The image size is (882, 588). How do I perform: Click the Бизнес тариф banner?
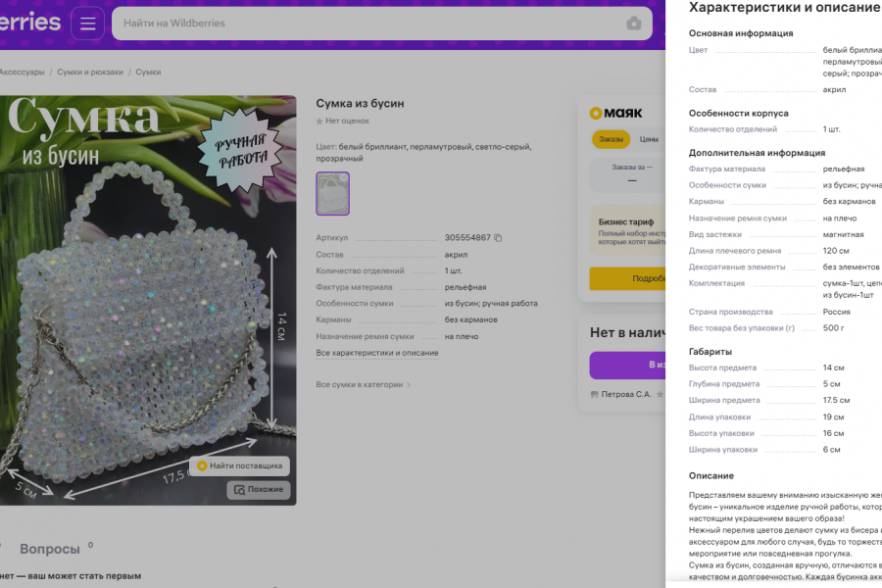627,230
